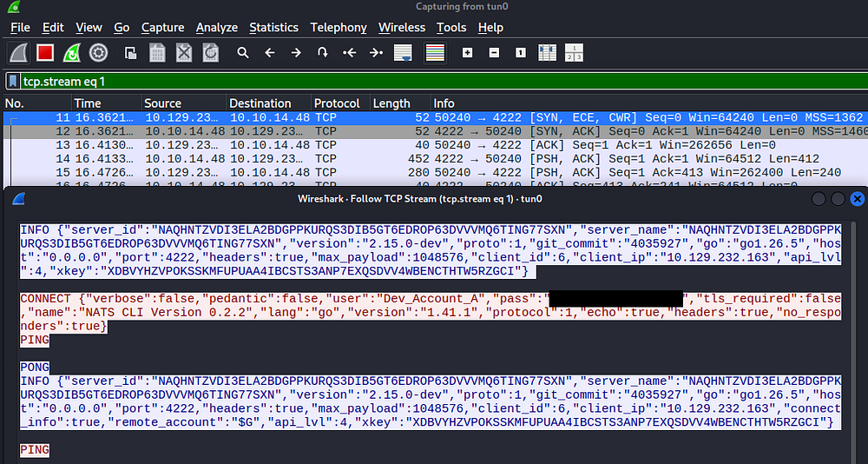This screenshot has height=464, width=868.
Task: Open the Analyze menu
Action: pos(216,27)
